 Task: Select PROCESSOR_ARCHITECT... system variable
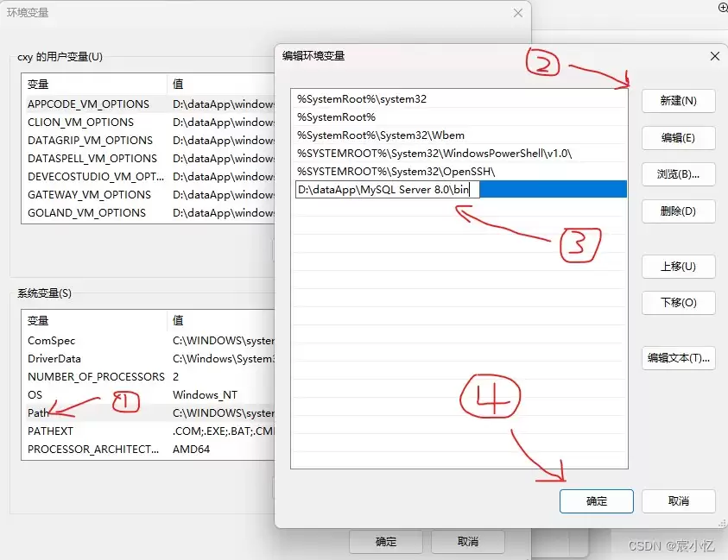[x=149, y=449]
